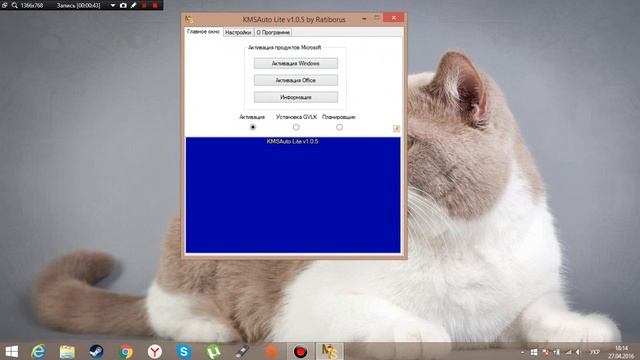Select the Установка GVLK radio button

click(x=296, y=127)
